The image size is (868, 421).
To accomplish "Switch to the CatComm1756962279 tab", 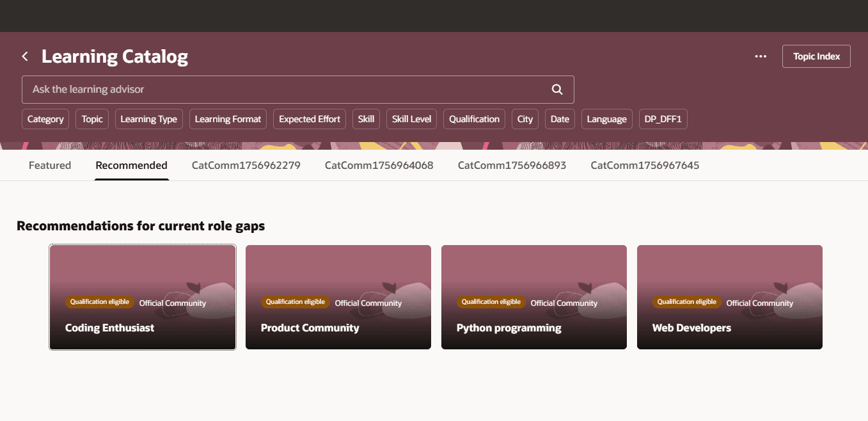I will click(246, 164).
